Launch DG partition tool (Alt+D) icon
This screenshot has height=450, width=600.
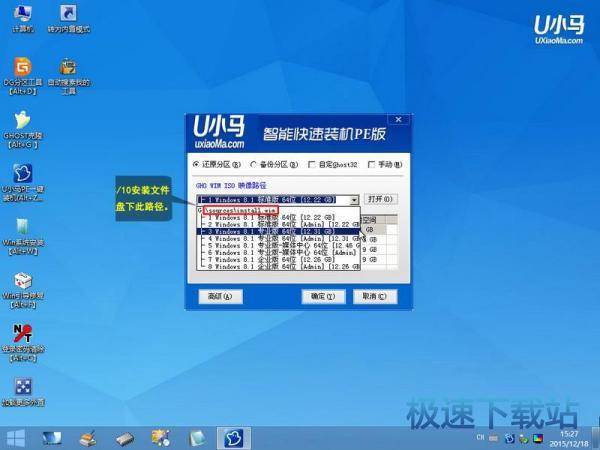(x=23, y=75)
